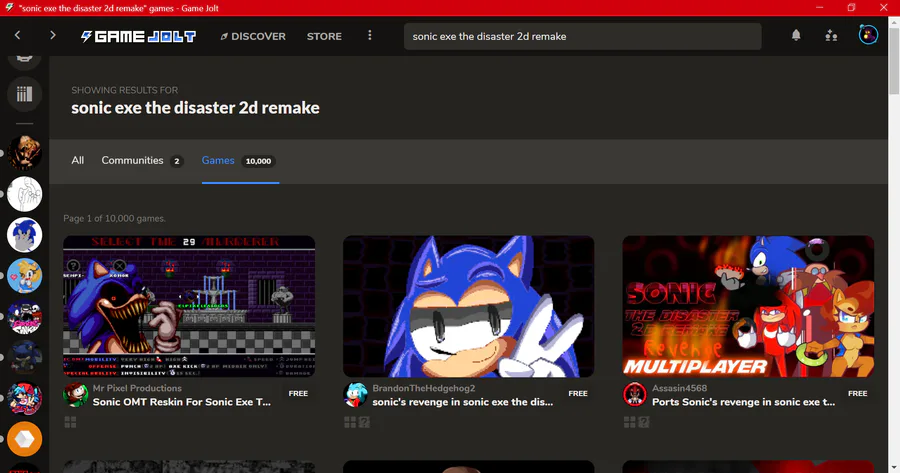Click the FREE label on Assasin4568 game
This screenshot has width=900, height=473.
[858, 394]
